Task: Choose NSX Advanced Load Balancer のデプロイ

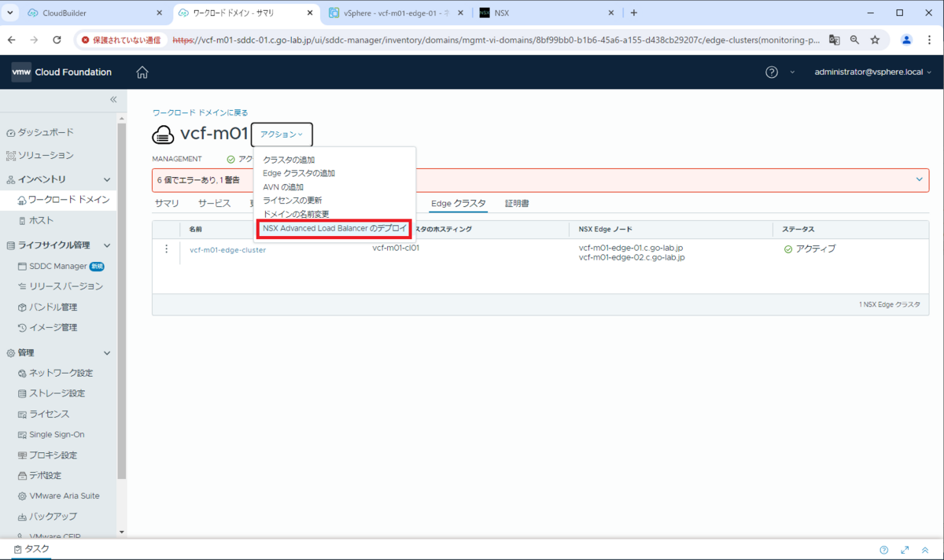Action: point(335,228)
